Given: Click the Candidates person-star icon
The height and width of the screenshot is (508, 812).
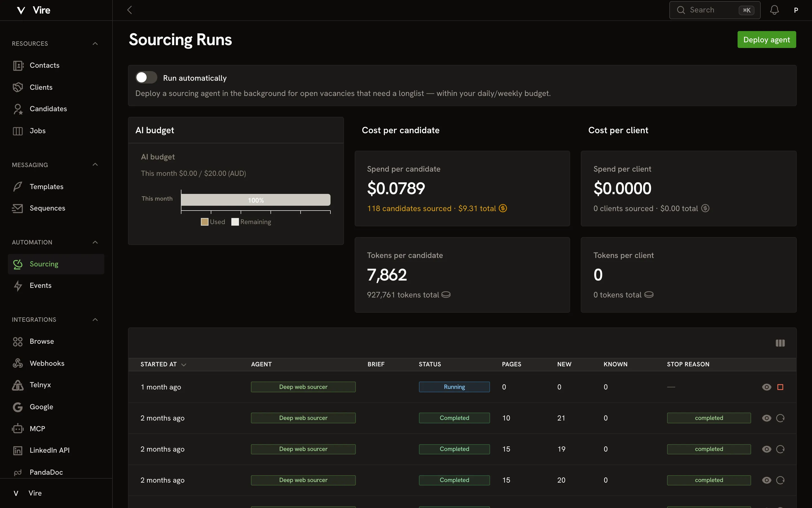Looking at the screenshot, I should (18, 109).
